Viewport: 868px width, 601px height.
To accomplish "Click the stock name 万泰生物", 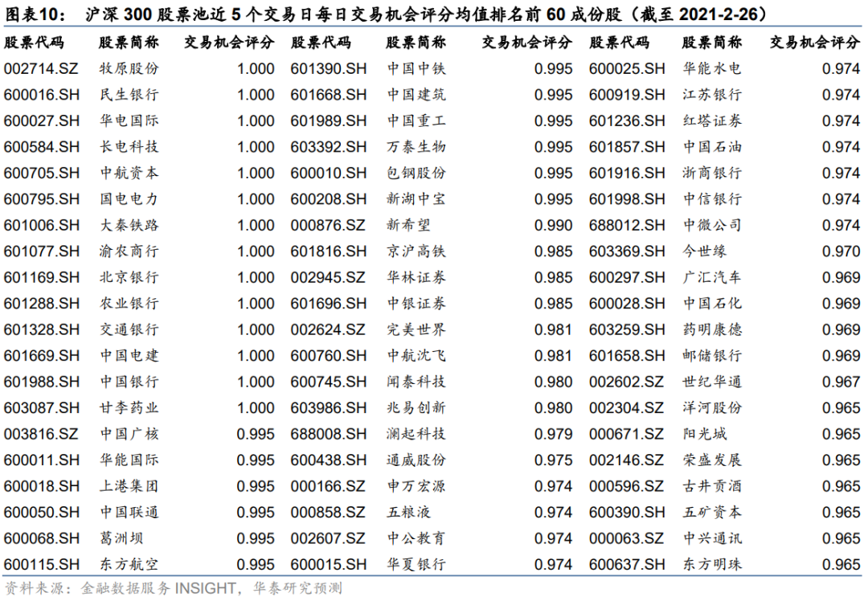I will (x=416, y=147).
